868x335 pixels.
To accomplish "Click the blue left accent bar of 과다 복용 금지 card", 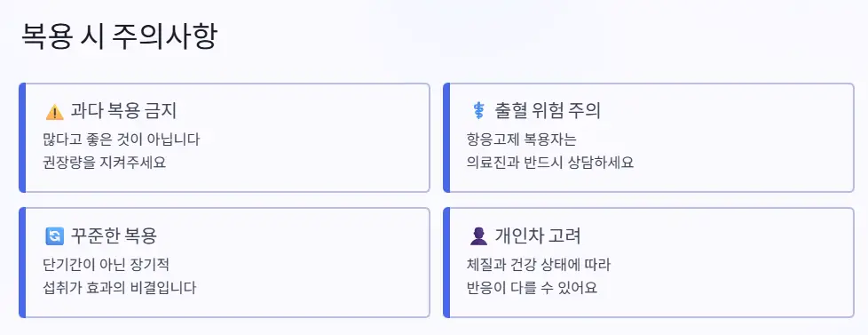I will pyautogui.click(x=22, y=138).
